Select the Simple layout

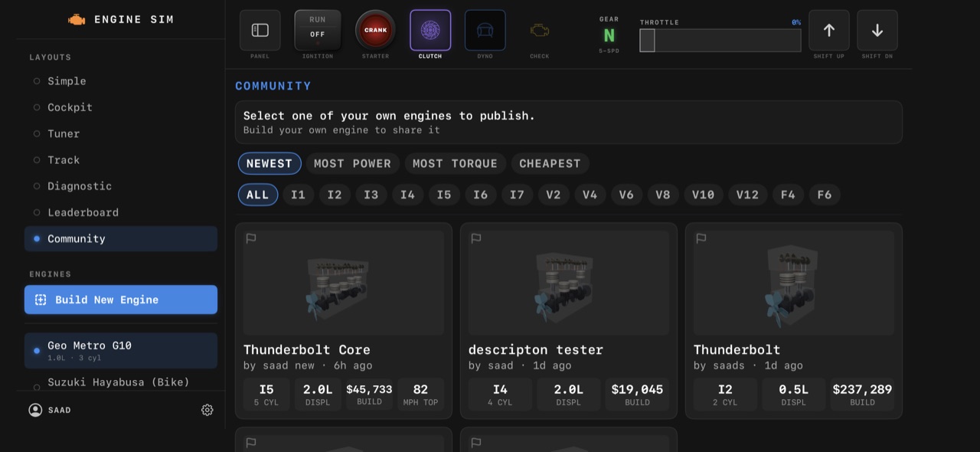pos(121,81)
